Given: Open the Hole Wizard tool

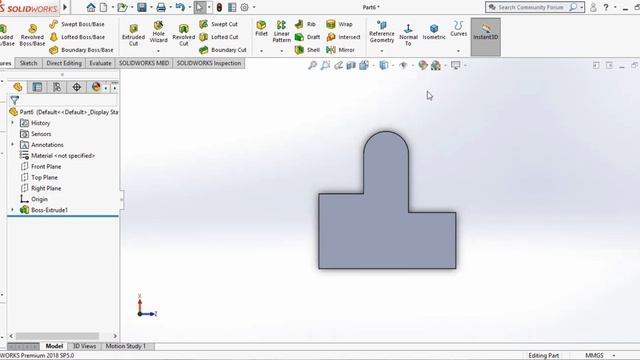Looking at the screenshot, I should click(x=158, y=32).
